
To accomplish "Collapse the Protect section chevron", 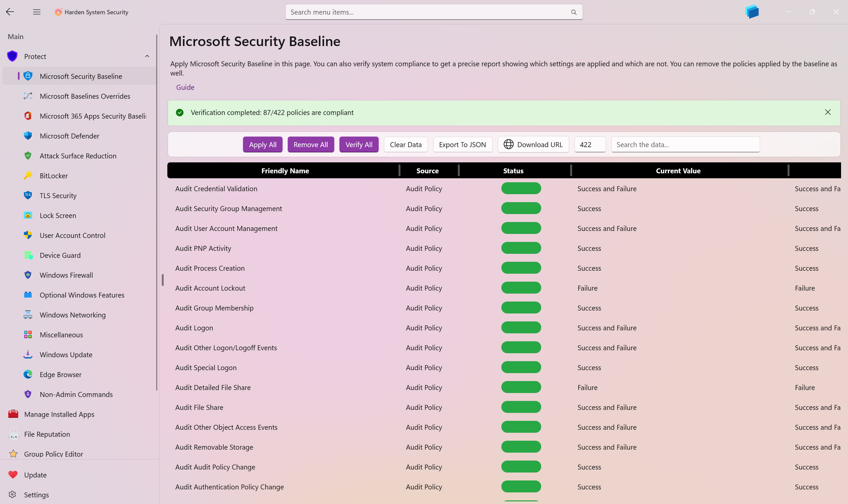I will coord(147,56).
